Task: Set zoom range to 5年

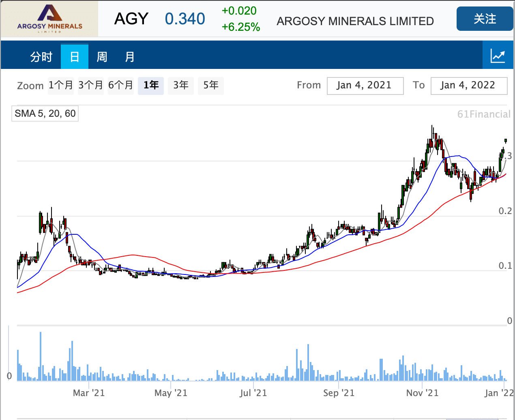Action: (211, 85)
